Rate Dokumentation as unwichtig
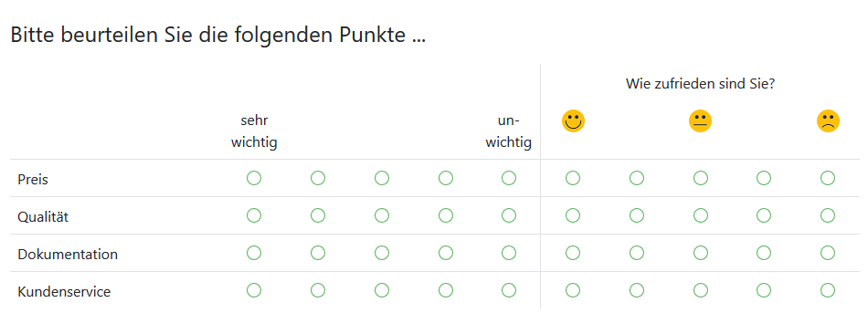868x334 pixels. pyautogui.click(x=509, y=253)
